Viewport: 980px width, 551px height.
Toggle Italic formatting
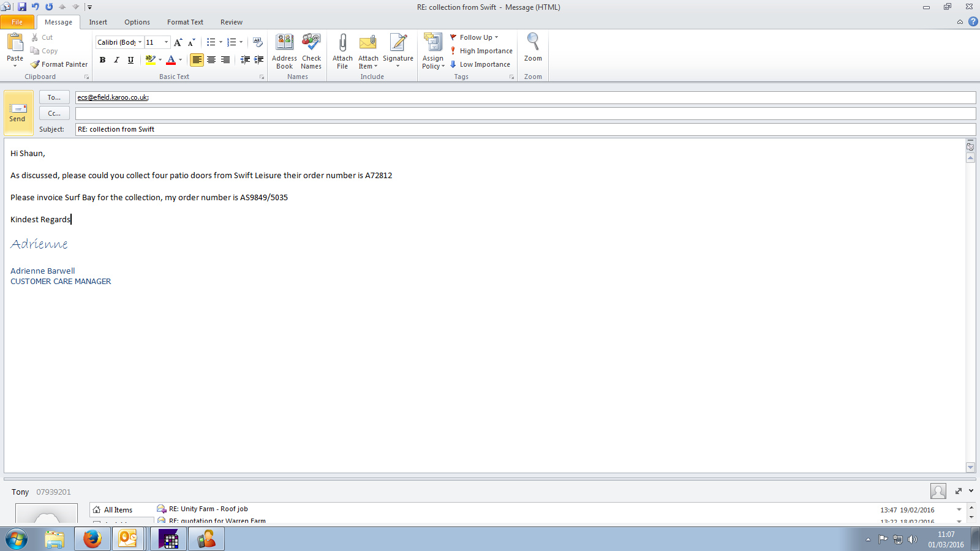tap(116, 59)
